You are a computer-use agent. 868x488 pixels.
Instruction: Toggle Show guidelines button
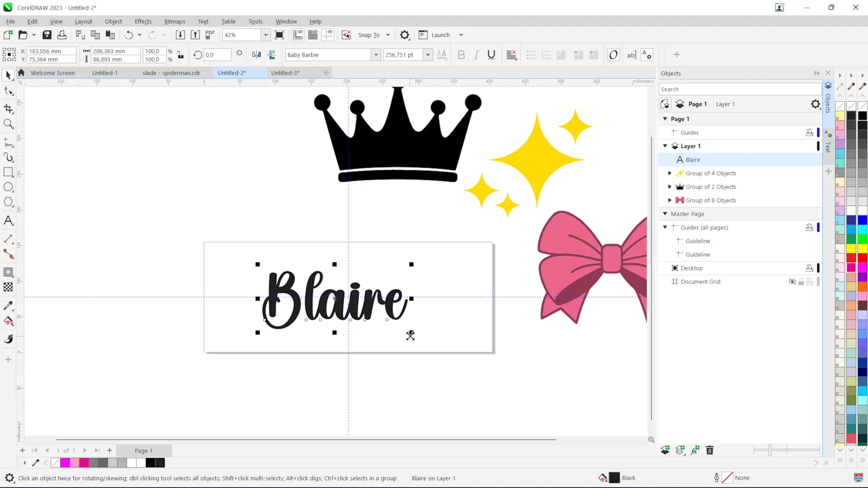click(328, 35)
